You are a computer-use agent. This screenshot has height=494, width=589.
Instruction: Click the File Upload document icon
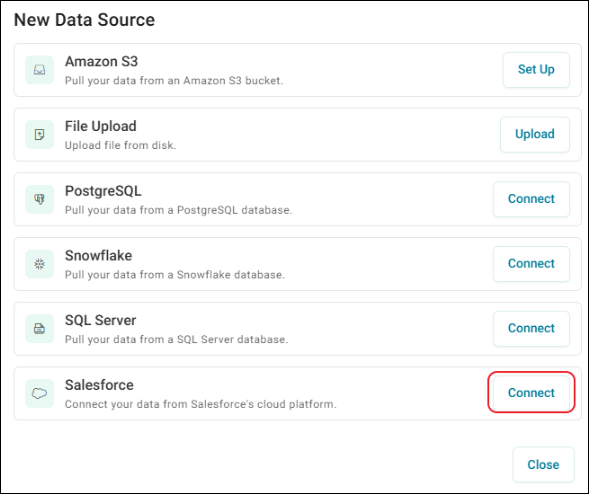pyautogui.click(x=39, y=134)
